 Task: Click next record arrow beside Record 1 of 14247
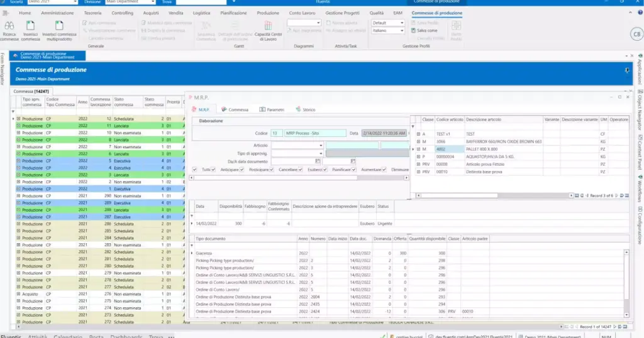(615, 327)
